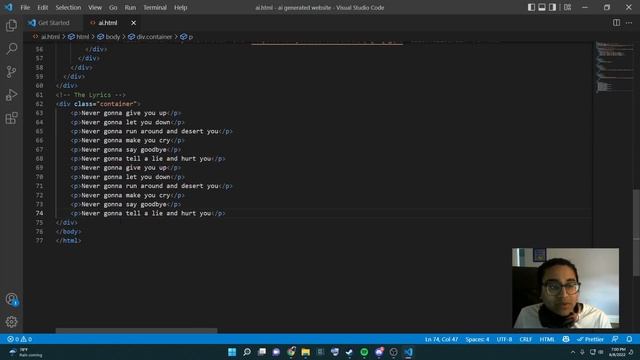Change file encoding via UTF-8
Screen dimensions: 640x360
504,339
